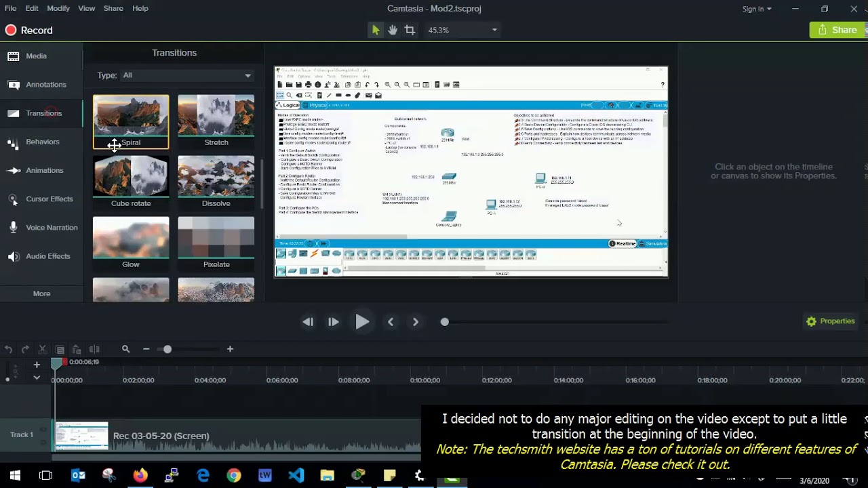Click the preview scrubber handle
This screenshot has height=488, width=868.
point(444,322)
